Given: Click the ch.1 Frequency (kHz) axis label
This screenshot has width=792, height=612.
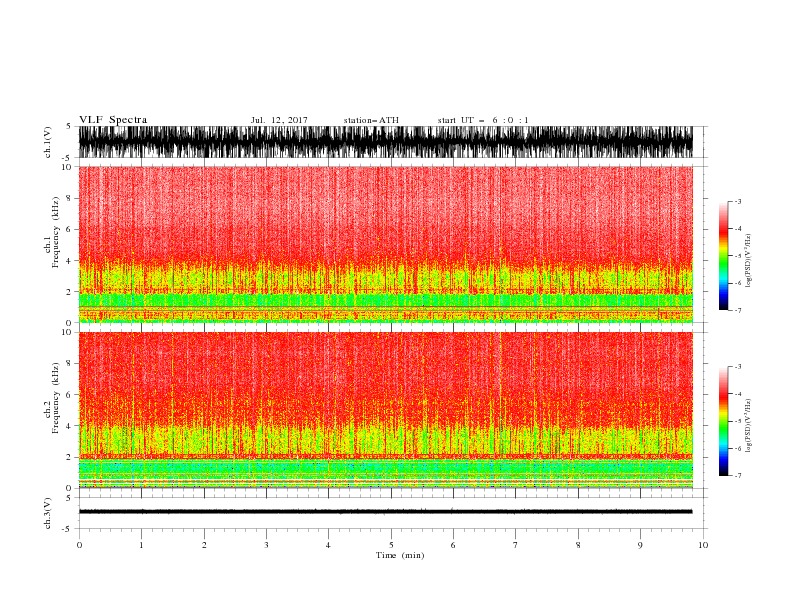Looking at the screenshot, I should pos(52,244).
